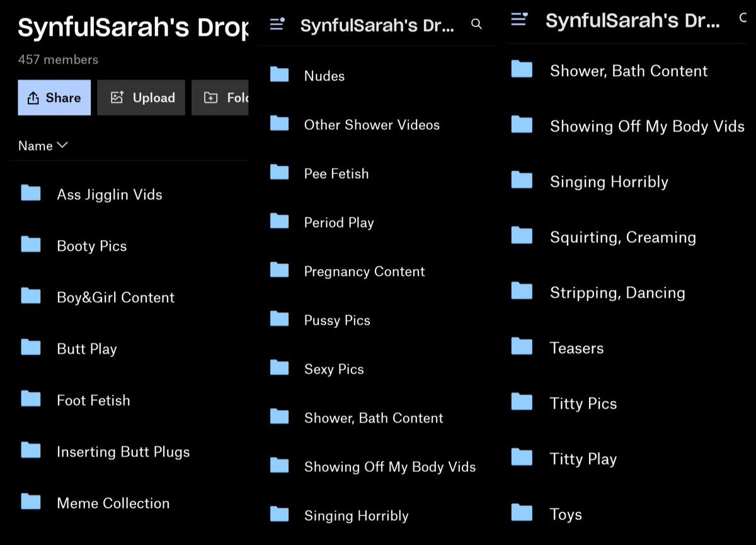The width and height of the screenshot is (756, 545).
Task: Click the Other Shower Videos folder icon
Action: 279,123
